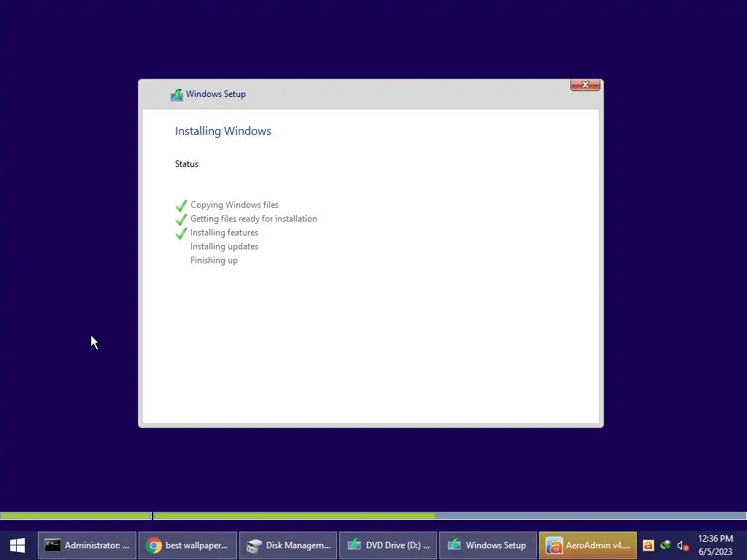Image resolution: width=747 pixels, height=560 pixels.
Task: Click the 'Status' label
Action: tap(187, 164)
